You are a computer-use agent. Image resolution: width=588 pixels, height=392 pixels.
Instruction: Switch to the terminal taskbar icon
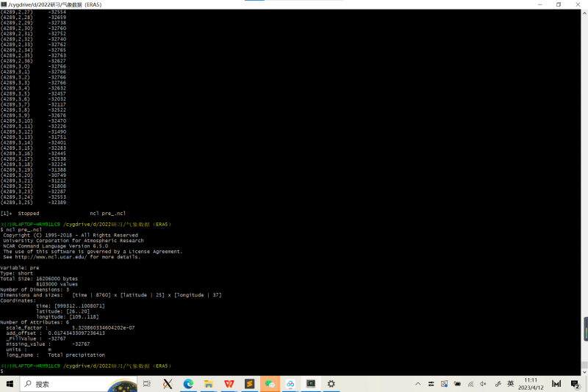311,383
